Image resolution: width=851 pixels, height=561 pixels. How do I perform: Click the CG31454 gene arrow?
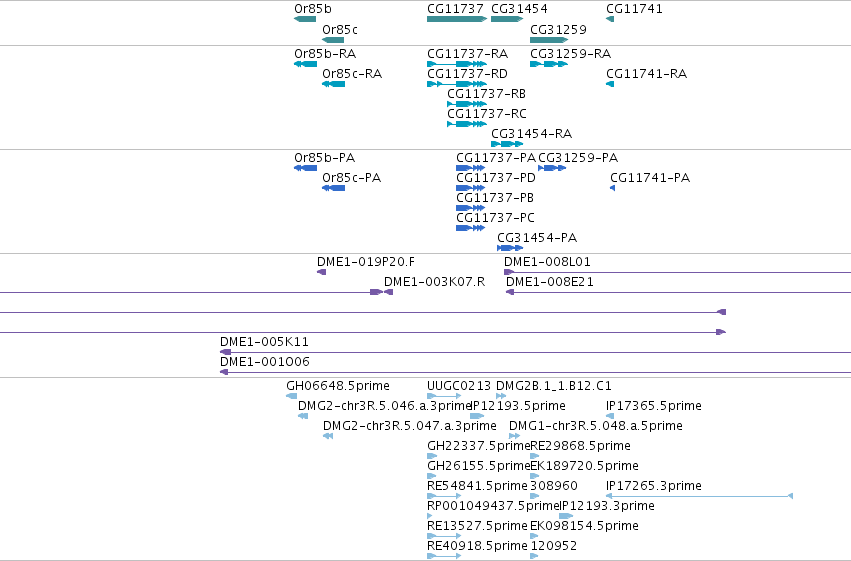point(507,19)
